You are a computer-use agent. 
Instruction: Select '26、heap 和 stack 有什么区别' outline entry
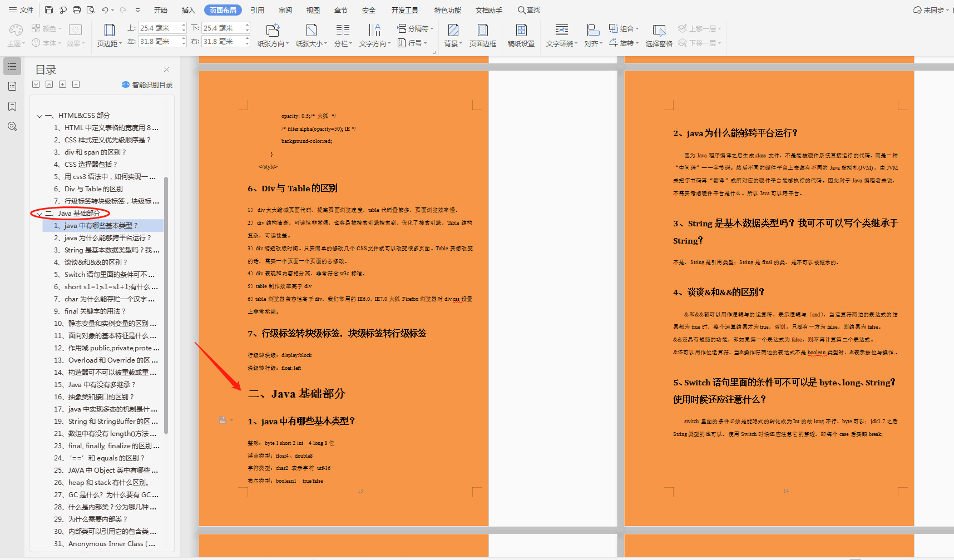101,483
